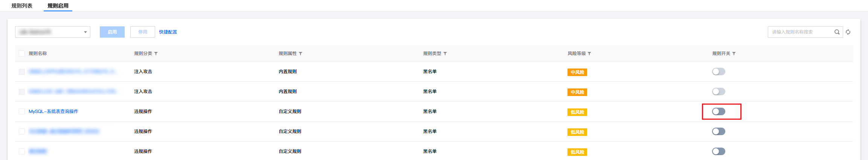Open the 规则类型 filter icon
Screen dimensions: 868x160
[445, 54]
